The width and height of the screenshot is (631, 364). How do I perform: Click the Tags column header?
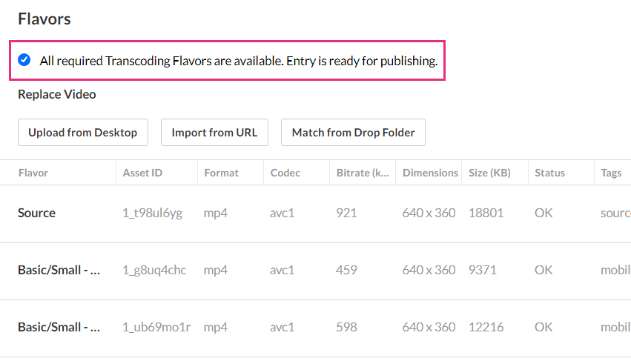click(x=611, y=173)
